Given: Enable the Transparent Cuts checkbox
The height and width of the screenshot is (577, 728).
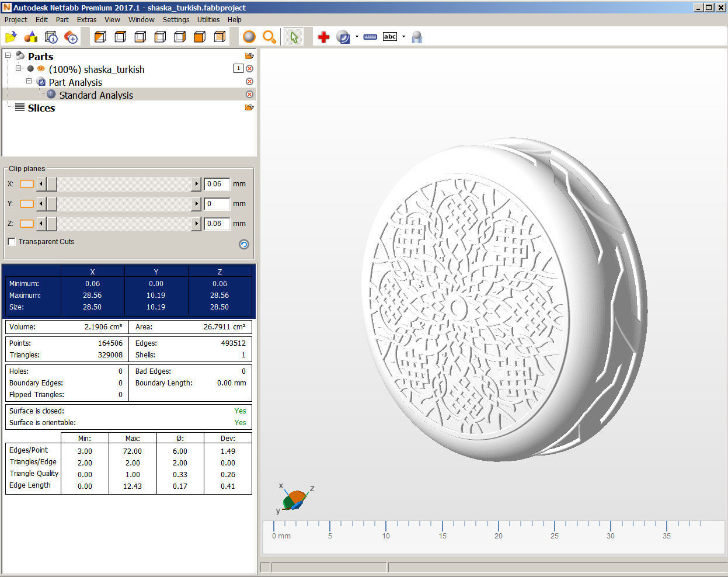Looking at the screenshot, I should tap(12, 242).
